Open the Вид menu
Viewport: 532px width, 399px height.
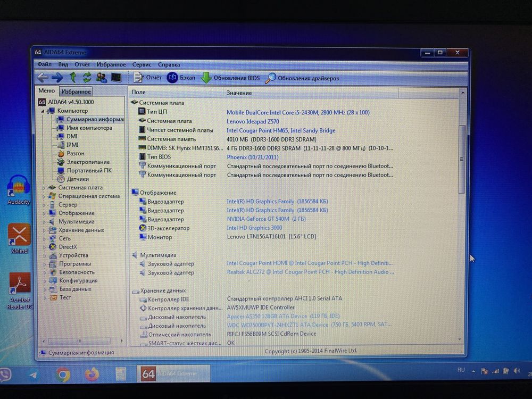(63, 64)
